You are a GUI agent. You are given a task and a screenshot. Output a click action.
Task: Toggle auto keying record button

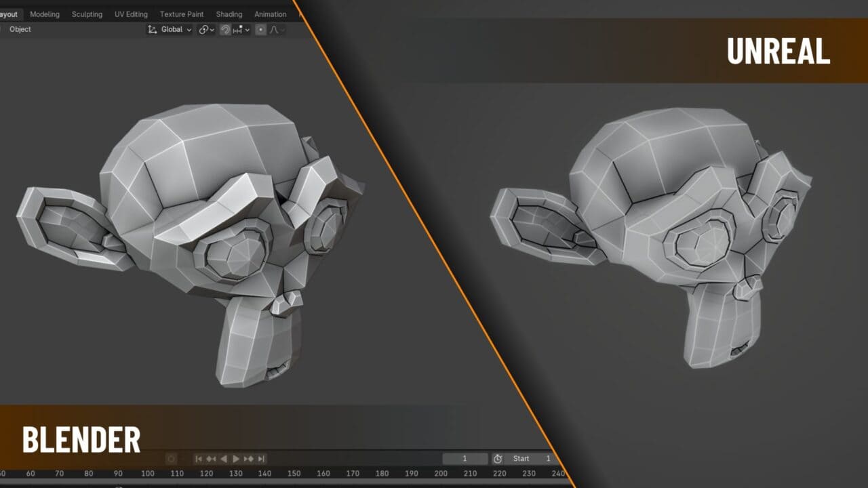point(171,459)
